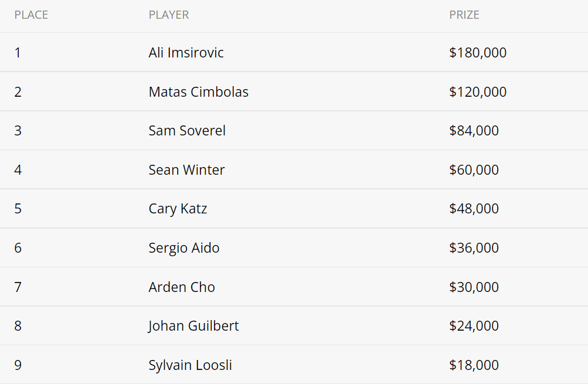Image resolution: width=588 pixels, height=384 pixels.
Task: Select Sylvain Loosli in ninth place
Action: point(190,365)
